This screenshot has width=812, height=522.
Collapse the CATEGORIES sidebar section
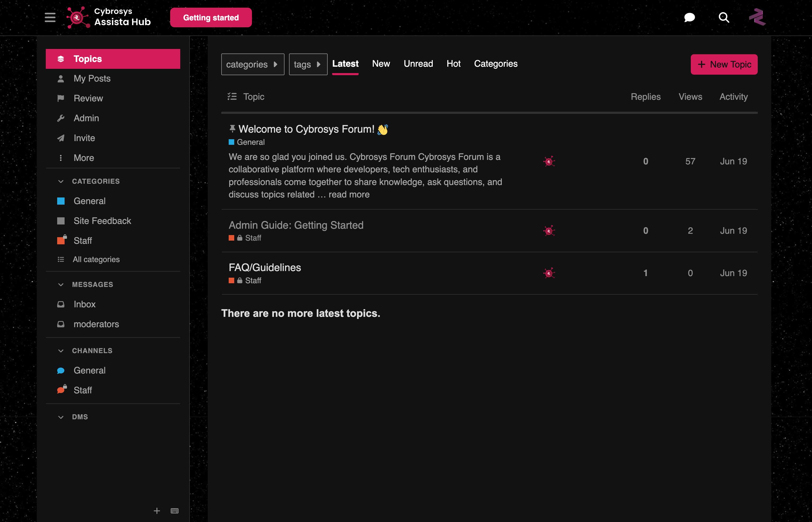coord(89,181)
